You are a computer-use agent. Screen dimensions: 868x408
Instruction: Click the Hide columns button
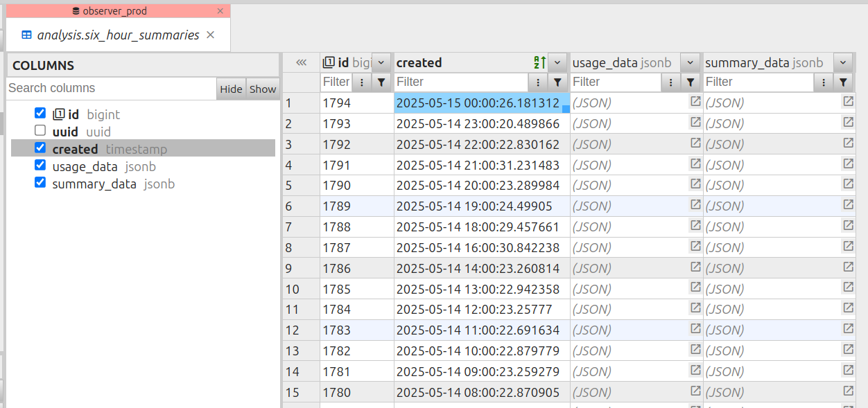coord(231,89)
